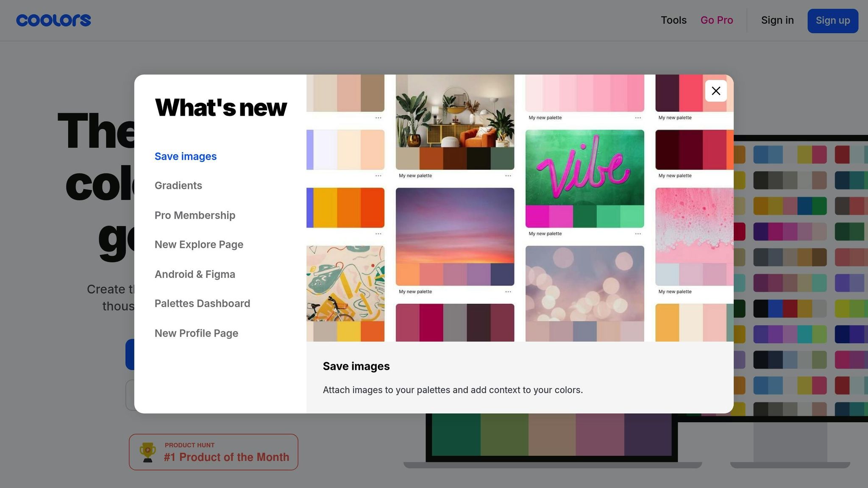The image size is (868, 488).
Task: Show the New Explore Page section
Action: (x=198, y=244)
